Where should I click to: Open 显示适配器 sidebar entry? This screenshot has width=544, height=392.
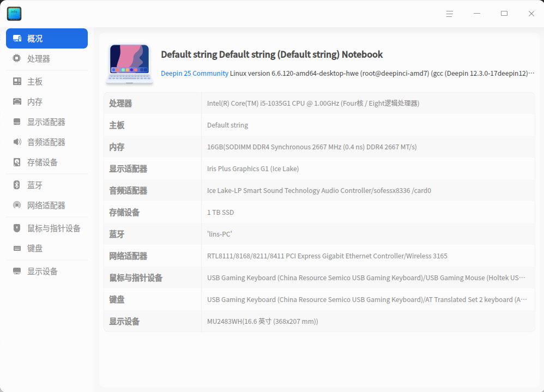point(47,122)
